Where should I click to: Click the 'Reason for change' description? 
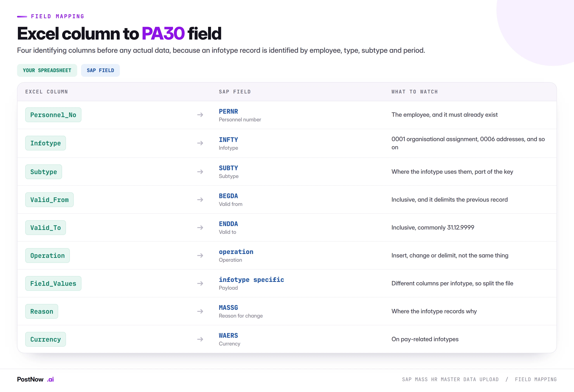coord(241,316)
